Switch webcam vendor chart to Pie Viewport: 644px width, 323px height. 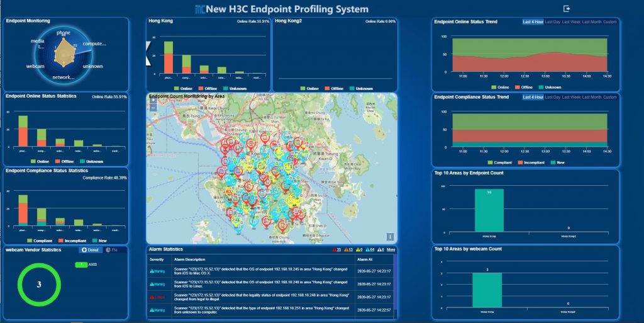coord(111,250)
